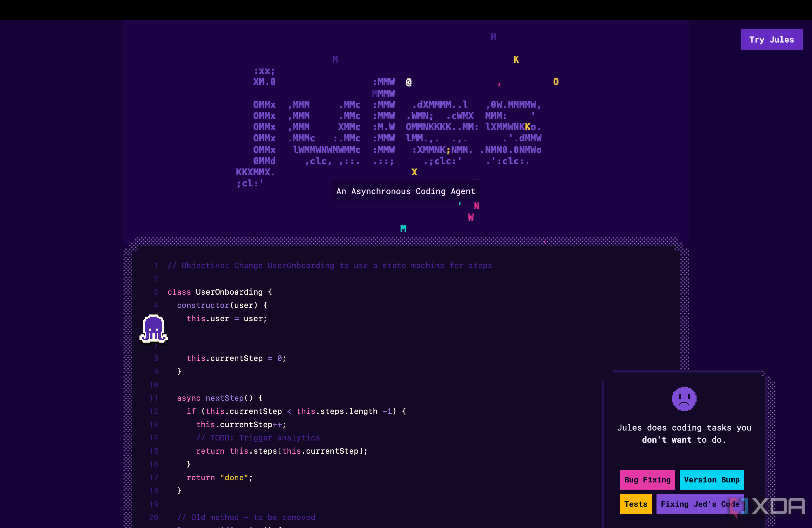Viewport: 812px width, 528px height.
Task: Click the 'constructor(user) {' code line
Action: tap(222, 305)
